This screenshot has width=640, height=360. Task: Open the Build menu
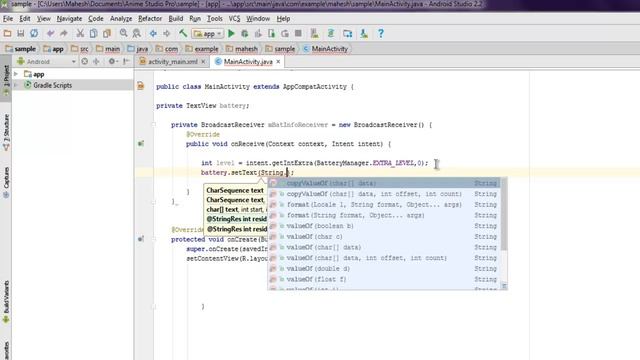176,19
